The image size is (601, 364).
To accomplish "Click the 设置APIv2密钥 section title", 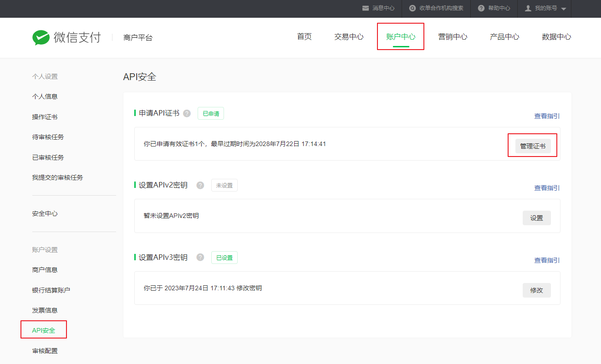I will point(163,185).
